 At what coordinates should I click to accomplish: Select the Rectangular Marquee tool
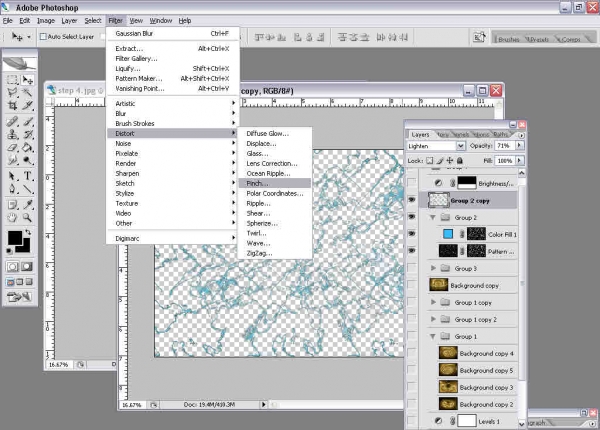pos(12,80)
